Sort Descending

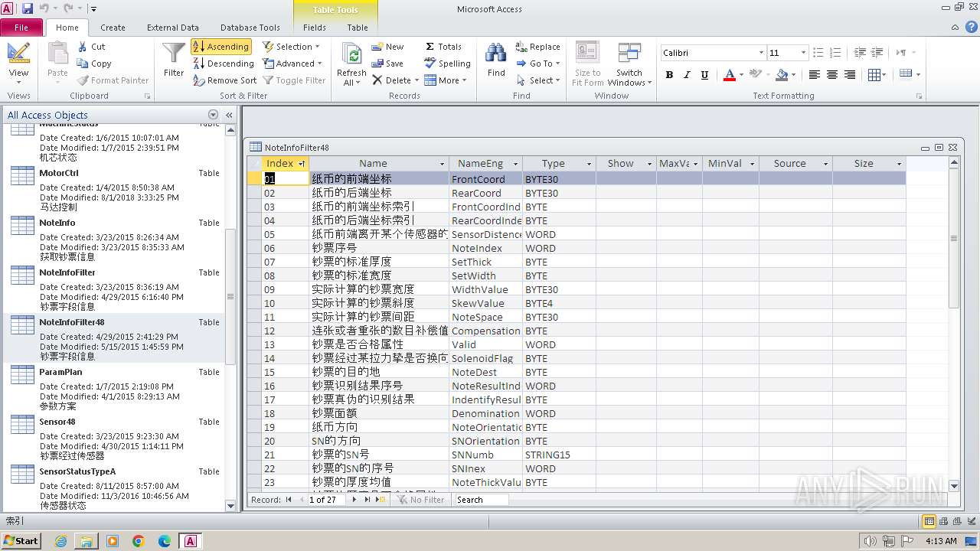223,64
